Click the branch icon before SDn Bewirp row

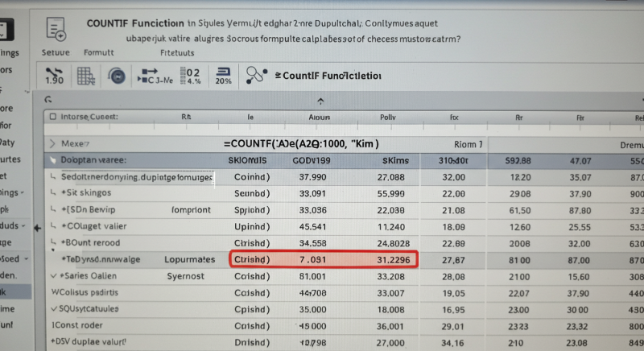click(52, 209)
